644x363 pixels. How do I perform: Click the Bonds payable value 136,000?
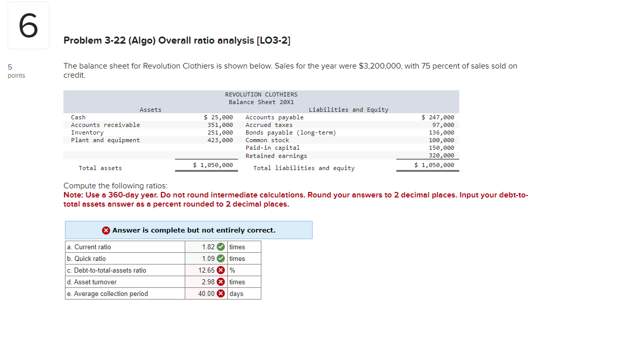[x=442, y=133]
